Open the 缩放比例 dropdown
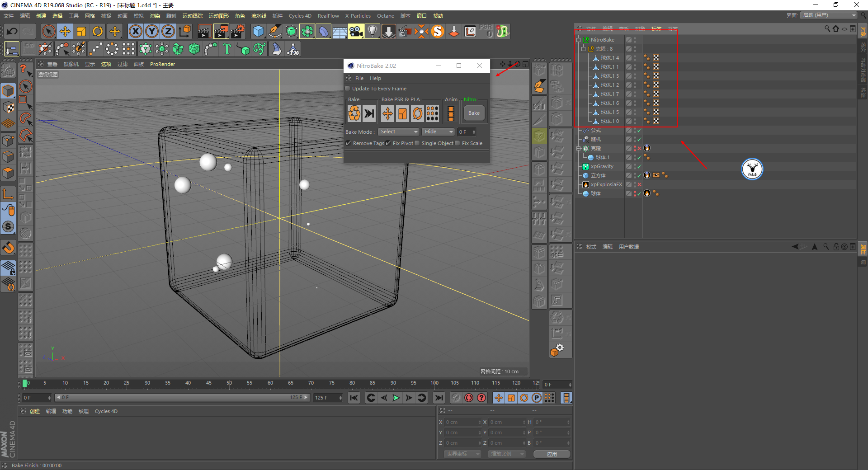 (x=507, y=454)
